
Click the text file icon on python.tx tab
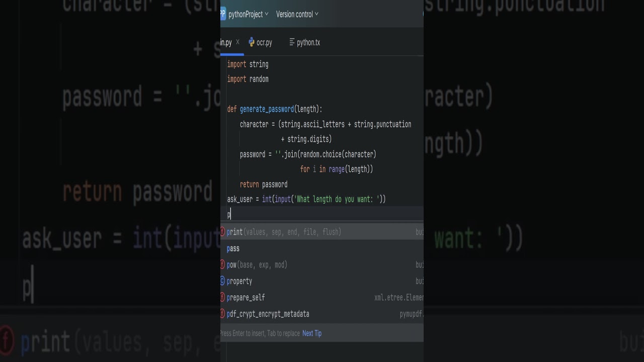292,42
